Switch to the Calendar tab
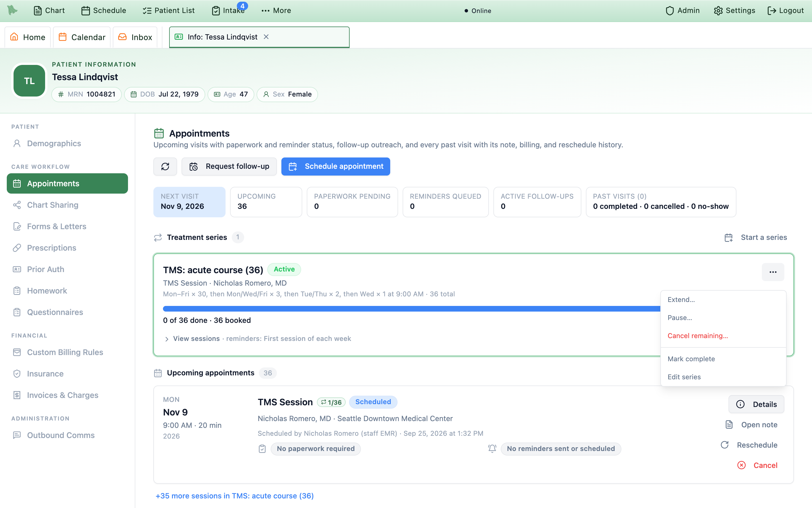 (82, 37)
